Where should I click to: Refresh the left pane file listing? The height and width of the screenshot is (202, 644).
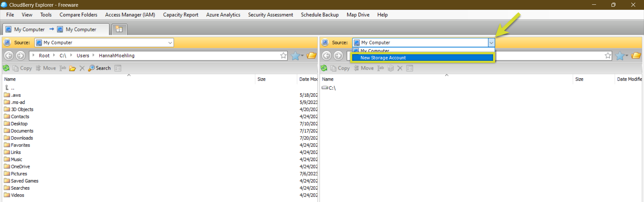pyautogui.click(x=6, y=68)
